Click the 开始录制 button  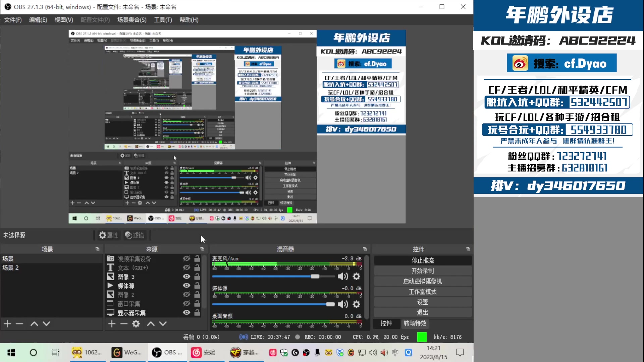point(423,271)
